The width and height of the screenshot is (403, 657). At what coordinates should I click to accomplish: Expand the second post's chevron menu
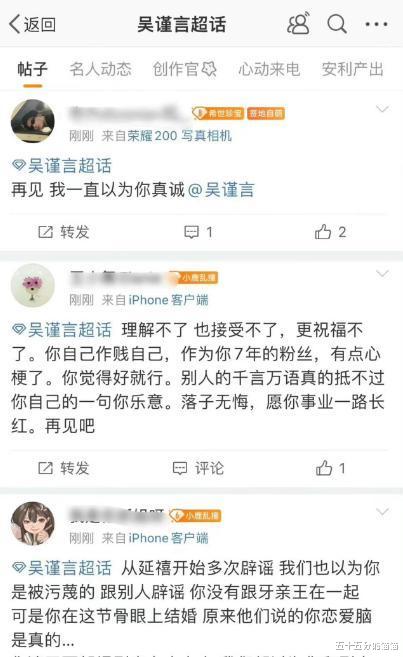(x=382, y=274)
